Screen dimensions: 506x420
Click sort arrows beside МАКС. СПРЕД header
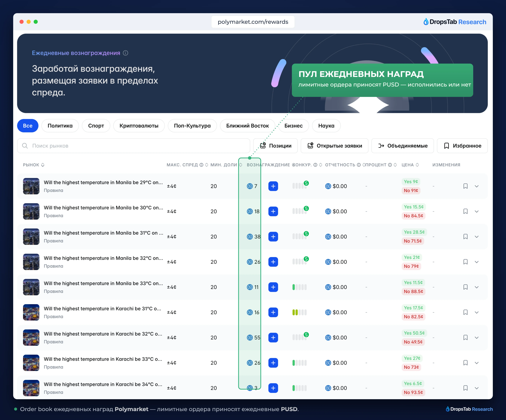click(x=207, y=165)
